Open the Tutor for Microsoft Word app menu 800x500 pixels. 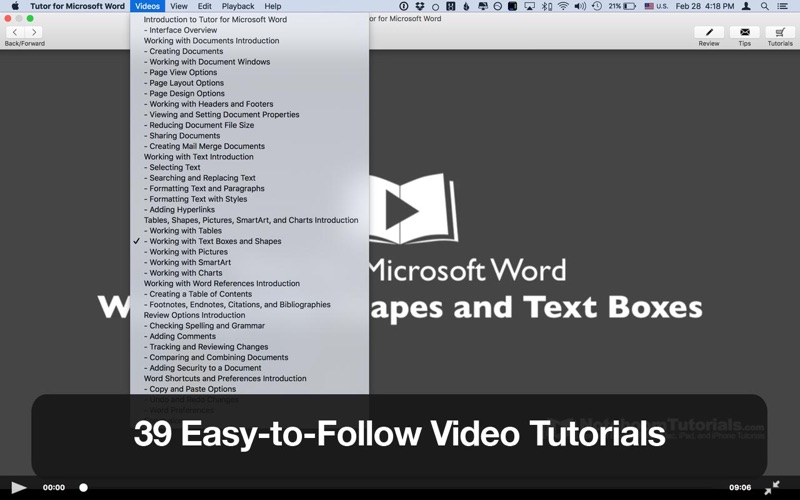tap(77, 6)
